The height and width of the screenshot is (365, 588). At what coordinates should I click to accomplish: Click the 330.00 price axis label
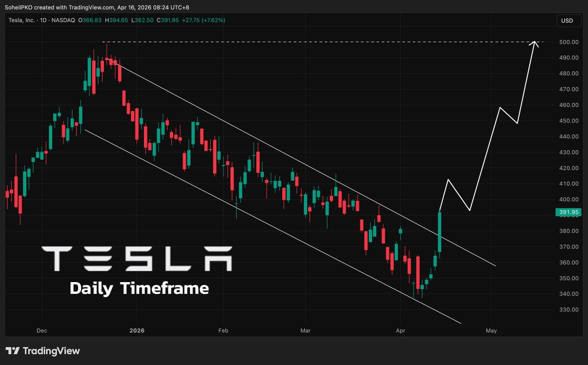pyautogui.click(x=568, y=310)
